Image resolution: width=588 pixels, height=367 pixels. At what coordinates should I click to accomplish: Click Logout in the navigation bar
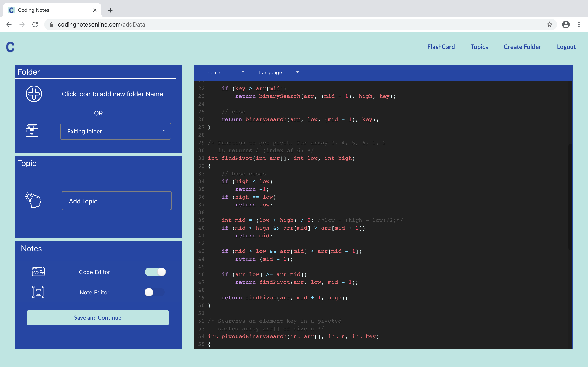pyautogui.click(x=566, y=47)
